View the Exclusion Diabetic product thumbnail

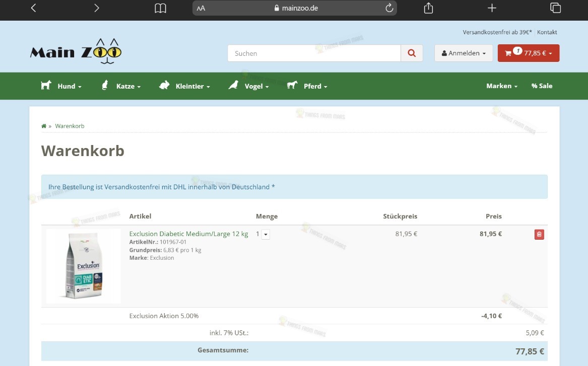point(84,266)
